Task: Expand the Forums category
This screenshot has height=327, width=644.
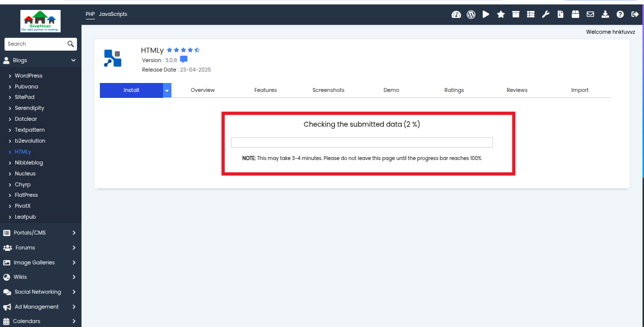Action: click(40, 247)
